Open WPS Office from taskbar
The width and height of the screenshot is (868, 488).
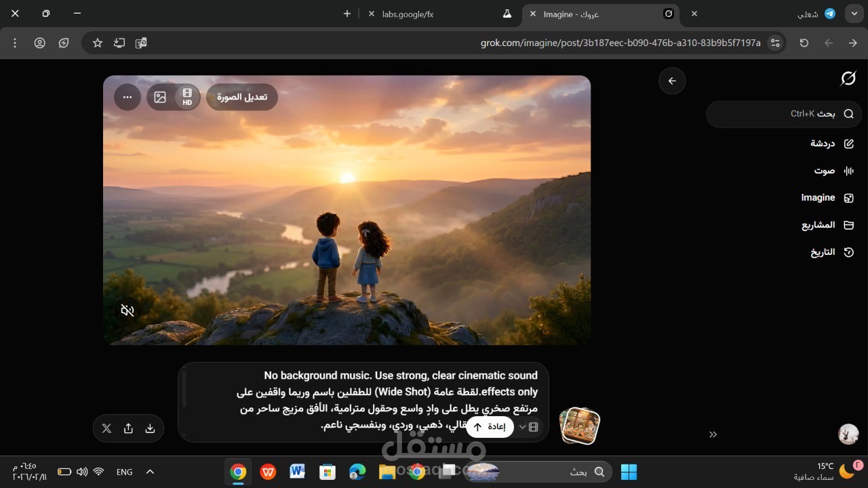[x=268, y=472]
